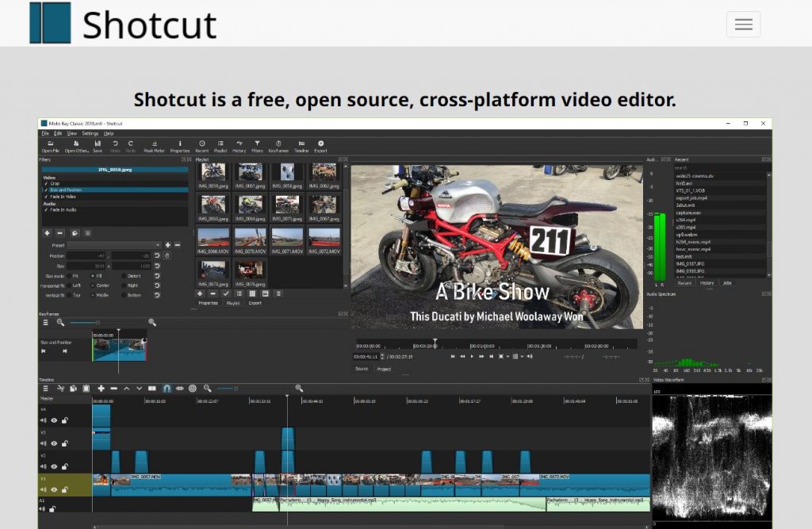Skip to player start button
The image size is (812, 529).
point(453,356)
